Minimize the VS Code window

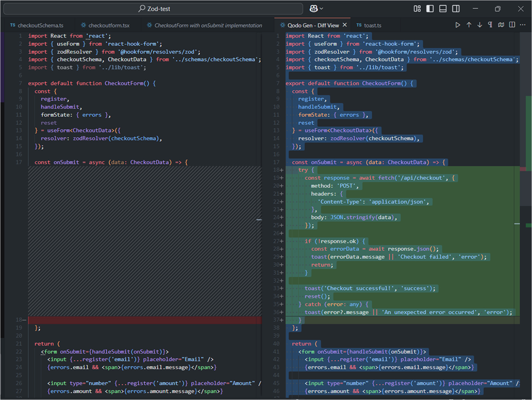(x=475, y=8)
